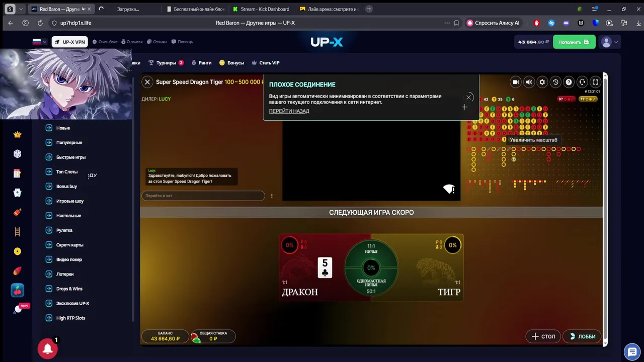Open the rocket crash game sidebar icon
This screenshot has width=644, height=362.
tap(18, 271)
